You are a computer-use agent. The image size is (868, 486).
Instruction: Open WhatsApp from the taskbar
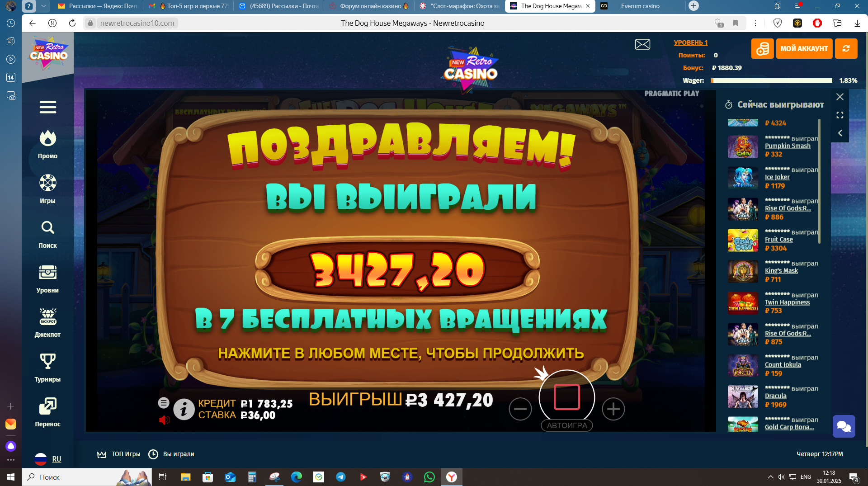click(x=429, y=477)
